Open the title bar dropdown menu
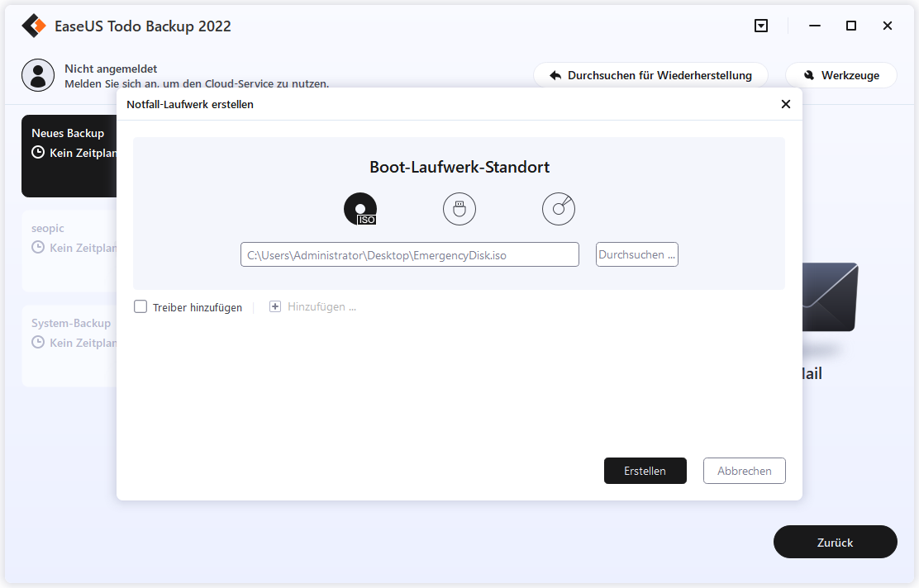The image size is (919, 588). click(x=761, y=26)
